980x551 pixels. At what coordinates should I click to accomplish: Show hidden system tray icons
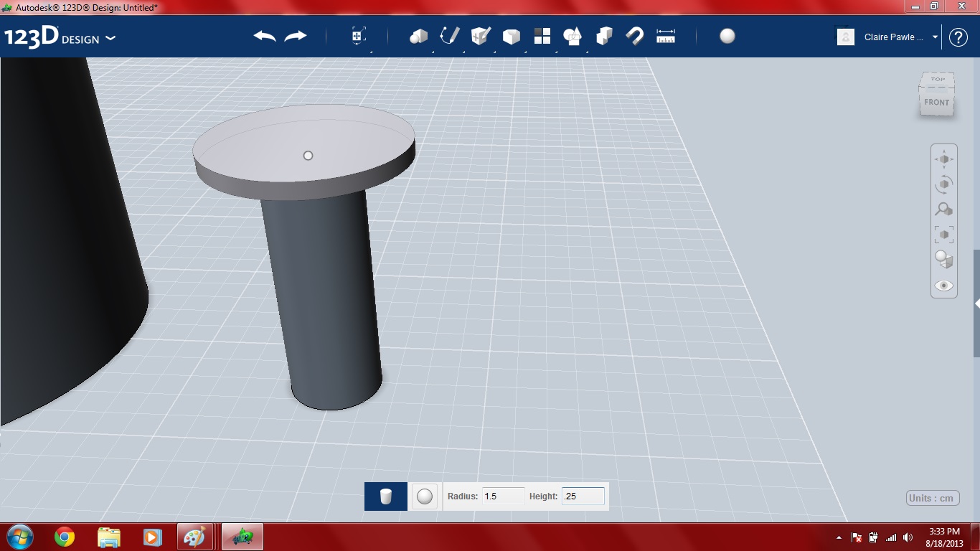click(x=839, y=537)
